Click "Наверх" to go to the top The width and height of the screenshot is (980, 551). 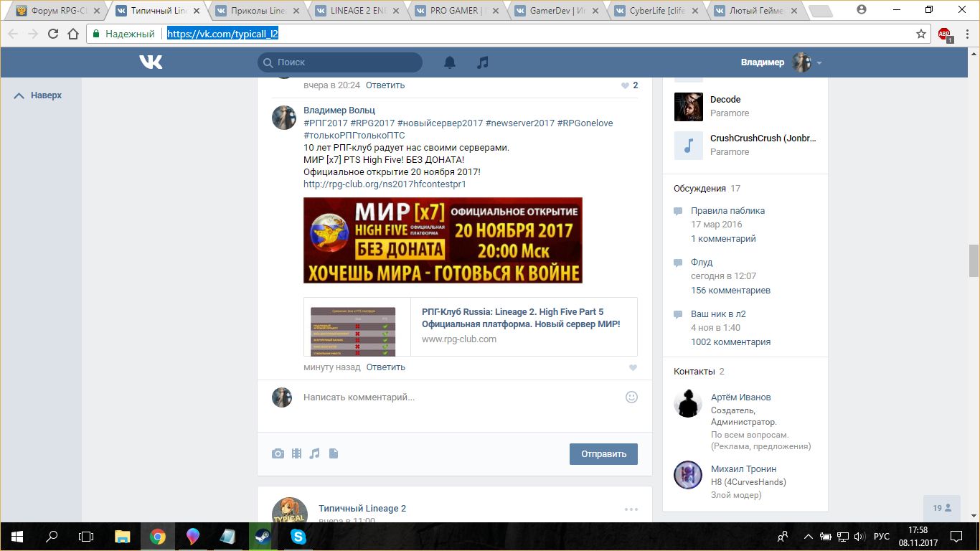coord(38,95)
